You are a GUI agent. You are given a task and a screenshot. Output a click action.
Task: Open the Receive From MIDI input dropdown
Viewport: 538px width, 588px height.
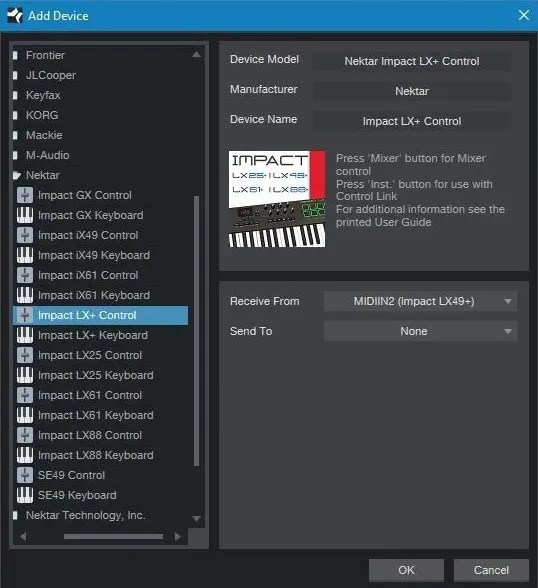pos(420,301)
